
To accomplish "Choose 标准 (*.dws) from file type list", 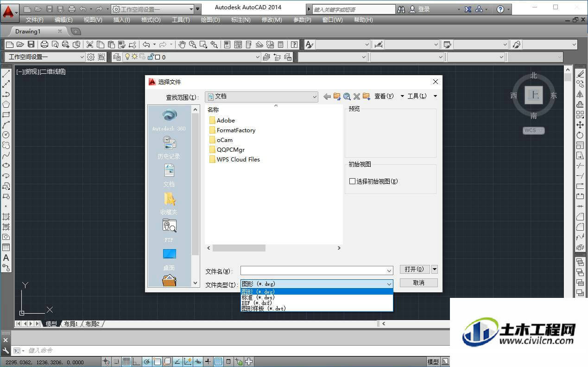I will click(317, 297).
